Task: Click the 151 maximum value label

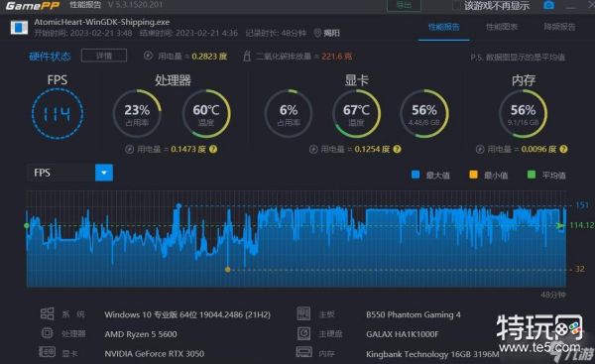Action: [x=582, y=205]
